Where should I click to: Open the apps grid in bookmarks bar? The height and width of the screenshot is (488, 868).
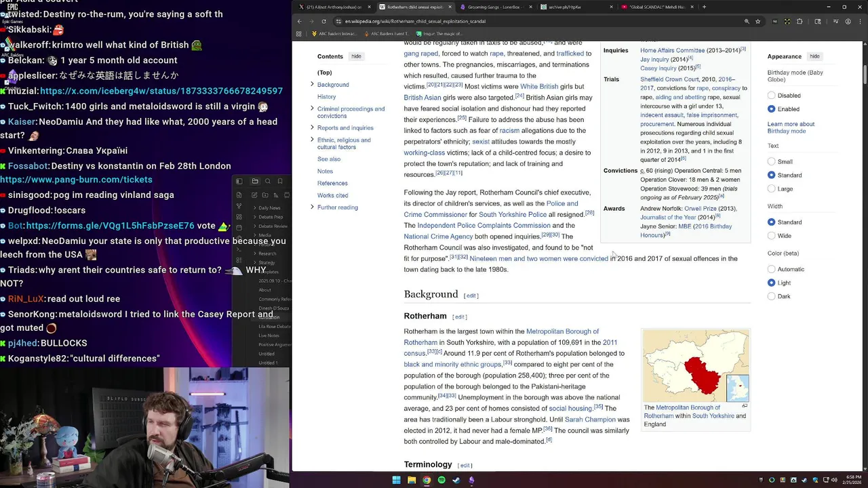[299, 33]
